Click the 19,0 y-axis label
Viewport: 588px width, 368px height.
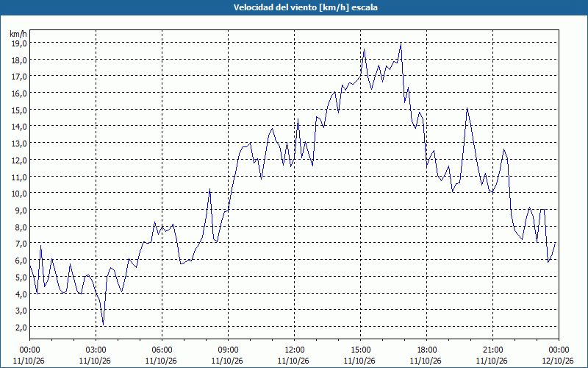[19, 43]
